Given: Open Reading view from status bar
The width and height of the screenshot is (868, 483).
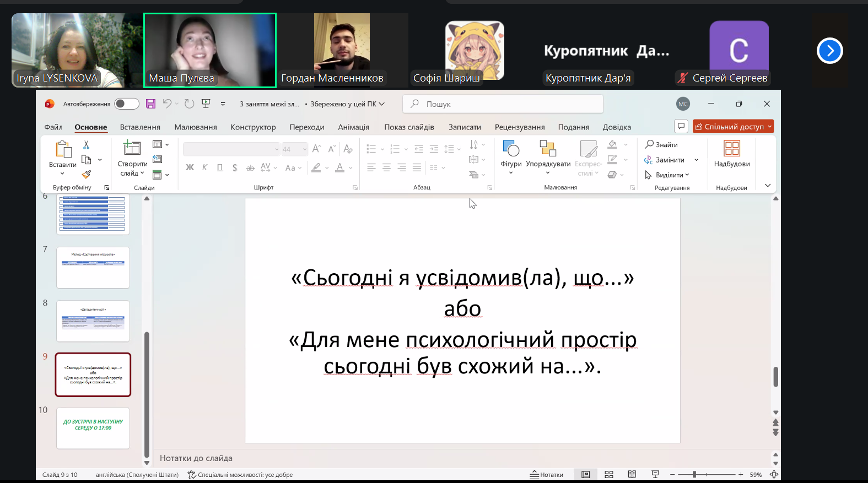Looking at the screenshot, I should [632, 474].
